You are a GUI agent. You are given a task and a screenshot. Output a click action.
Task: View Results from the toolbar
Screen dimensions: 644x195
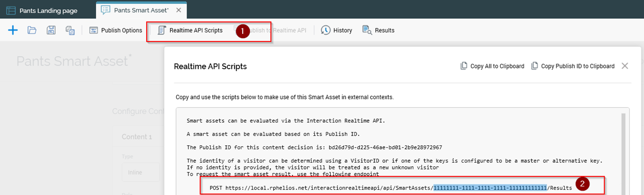tap(378, 30)
